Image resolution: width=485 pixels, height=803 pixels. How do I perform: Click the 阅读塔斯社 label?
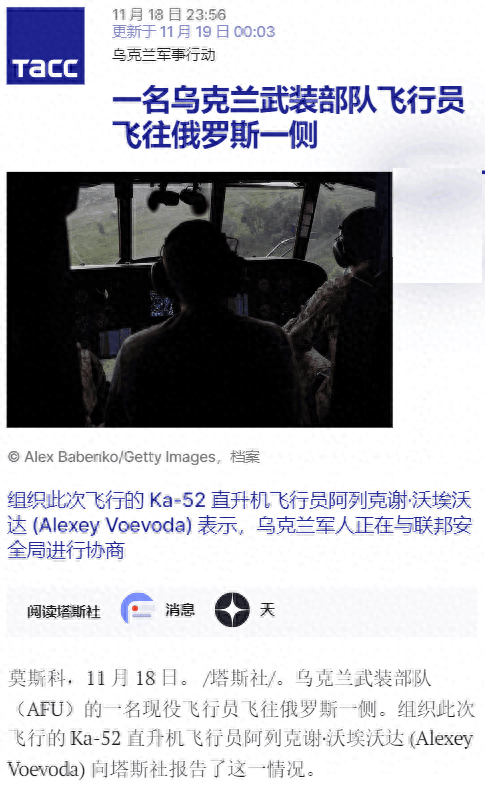[64, 611]
